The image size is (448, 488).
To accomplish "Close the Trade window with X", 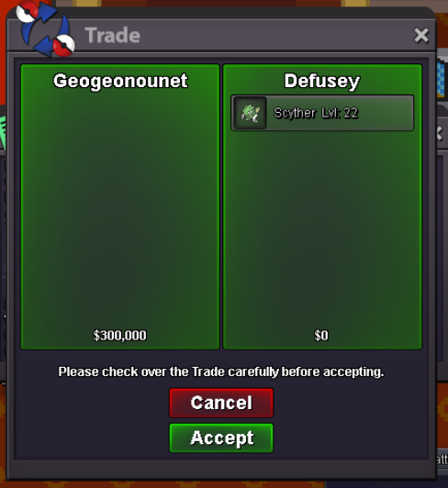I will click(x=421, y=35).
